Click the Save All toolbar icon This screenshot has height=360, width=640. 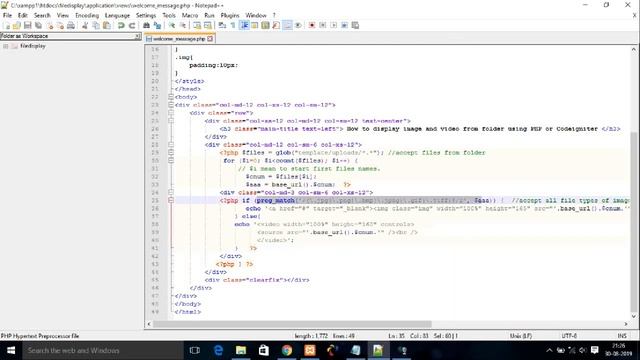click(x=38, y=25)
